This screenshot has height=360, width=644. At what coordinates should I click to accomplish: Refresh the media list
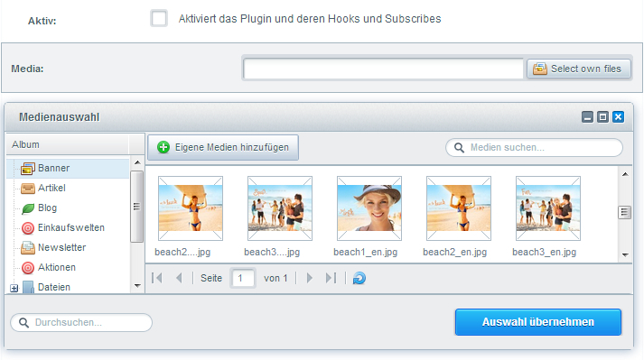coord(359,278)
